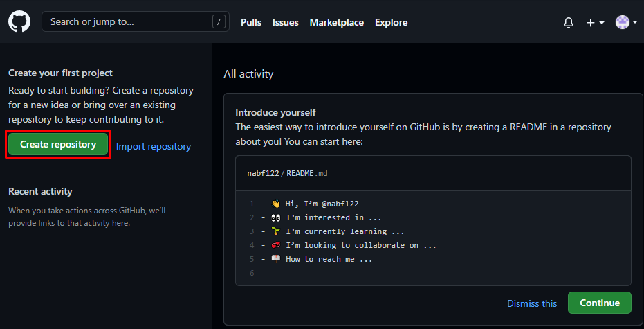Click the eyes emoji on line 2
Viewport: 644px width, 329px height.
pos(275,217)
